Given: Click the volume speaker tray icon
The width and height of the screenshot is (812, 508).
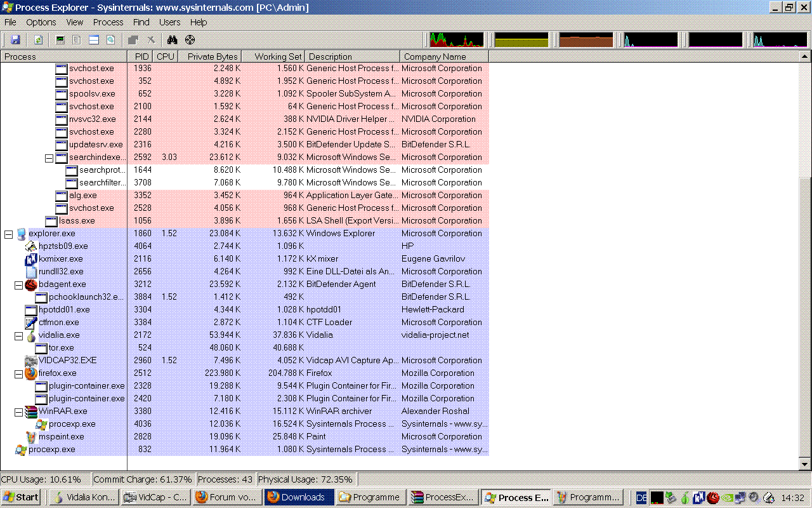Looking at the screenshot, I should click(754, 498).
